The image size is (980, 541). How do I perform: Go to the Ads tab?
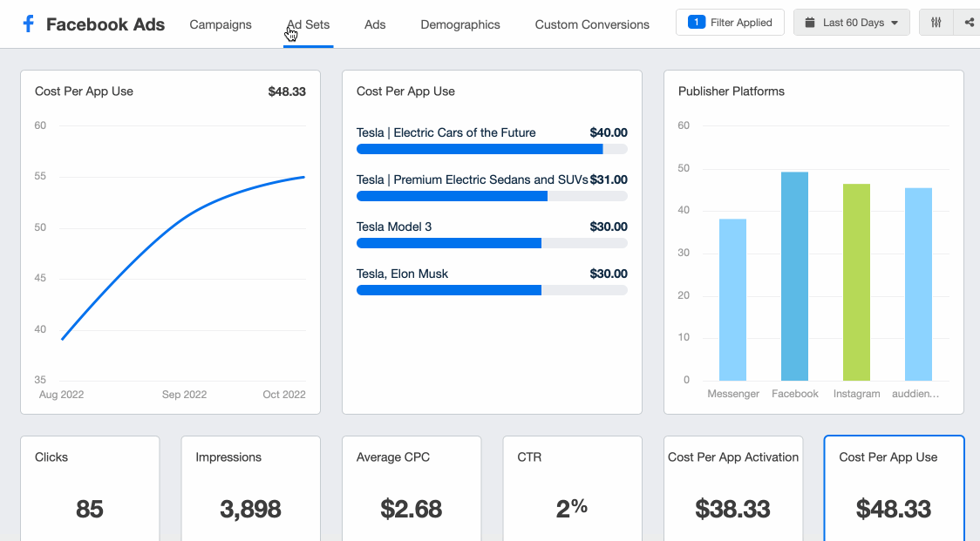(x=375, y=24)
